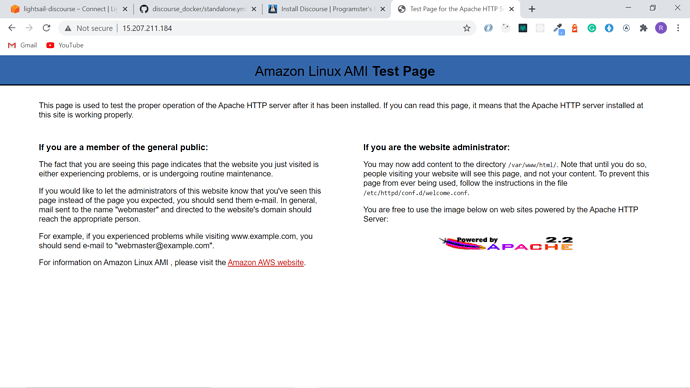Close the Apache Test Page tab

point(511,9)
